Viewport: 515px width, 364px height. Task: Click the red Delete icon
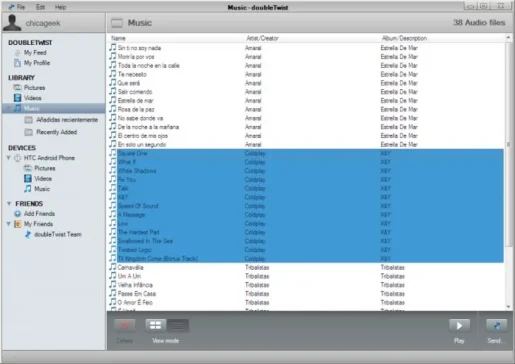[x=125, y=326]
